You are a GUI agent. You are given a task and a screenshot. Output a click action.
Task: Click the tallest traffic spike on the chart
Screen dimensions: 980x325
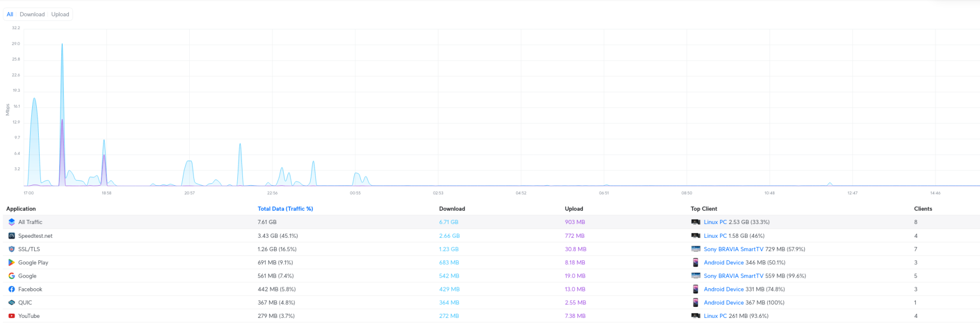62,46
